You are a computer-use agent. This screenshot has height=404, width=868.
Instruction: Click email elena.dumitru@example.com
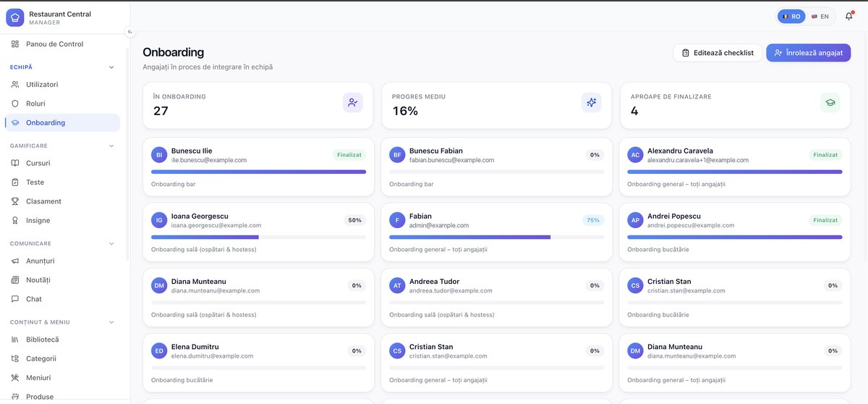click(212, 356)
